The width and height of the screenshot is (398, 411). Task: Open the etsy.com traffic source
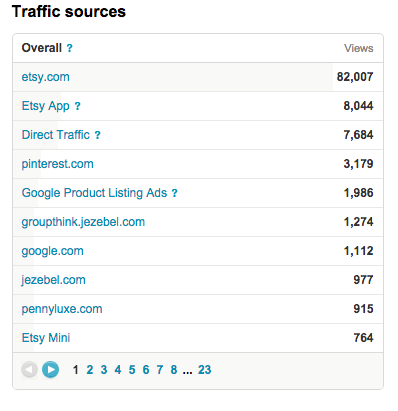coord(46,77)
